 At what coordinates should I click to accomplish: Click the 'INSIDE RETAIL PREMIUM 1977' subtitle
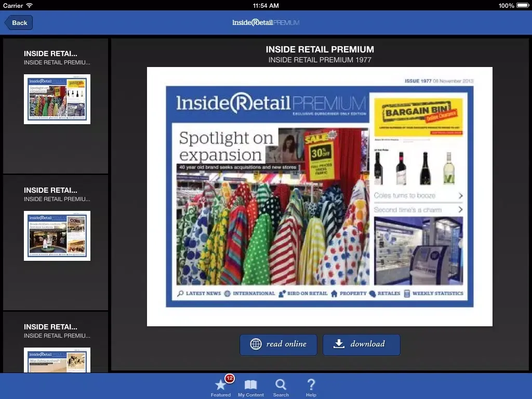pyautogui.click(x=320, y=60)
